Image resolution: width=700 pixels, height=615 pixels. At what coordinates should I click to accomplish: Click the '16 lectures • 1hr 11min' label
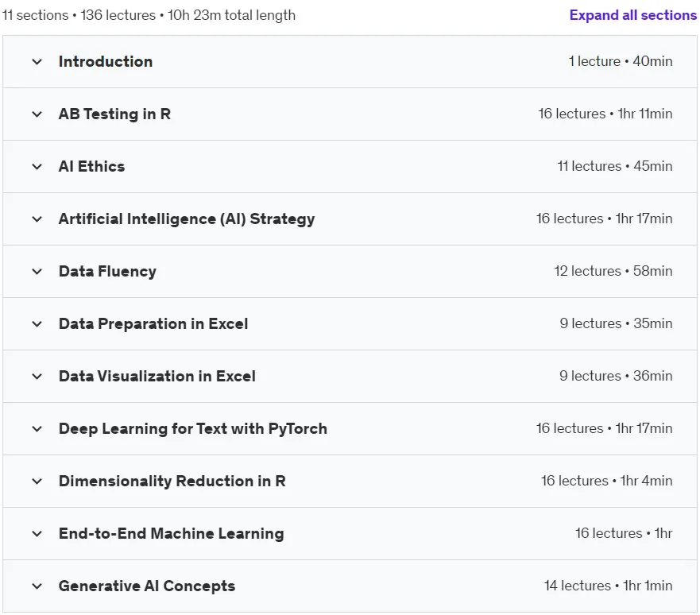tap(605, 114)
